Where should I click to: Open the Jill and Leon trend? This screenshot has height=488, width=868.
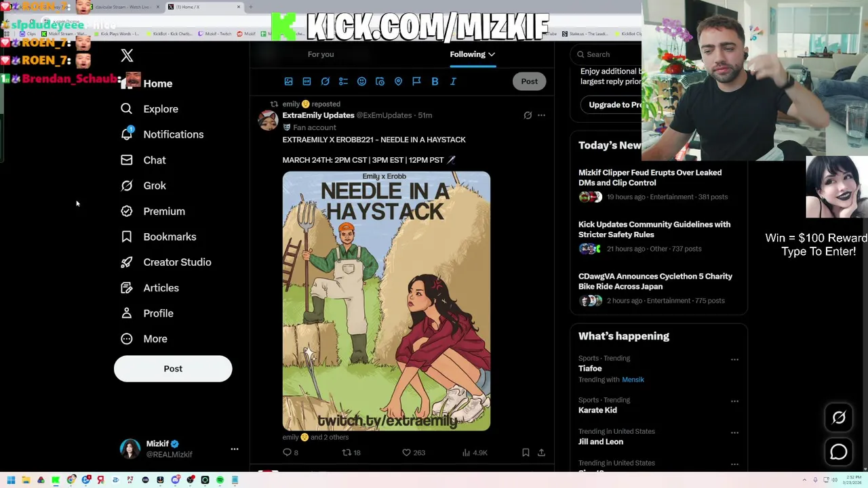[601, 442]
